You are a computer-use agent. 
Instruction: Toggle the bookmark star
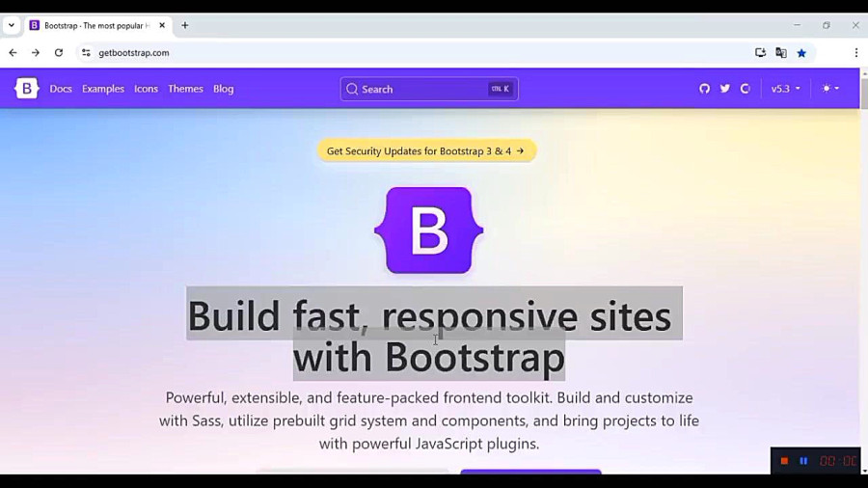(801, 53)
